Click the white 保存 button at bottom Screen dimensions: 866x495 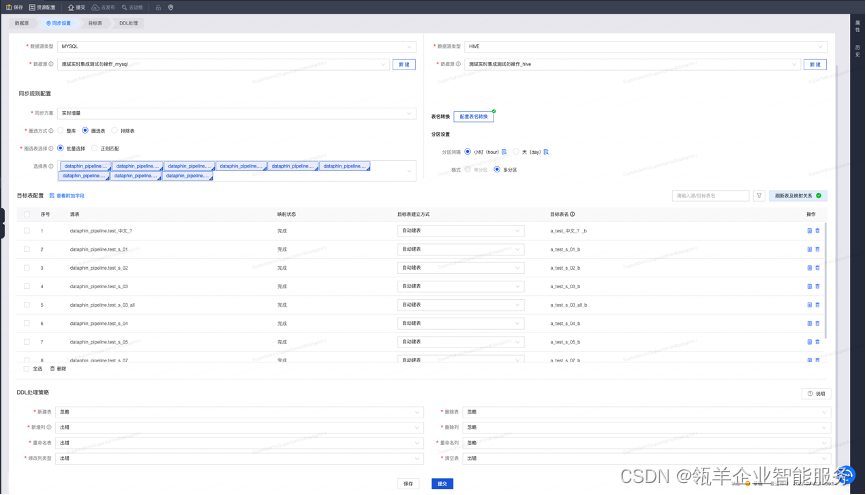tap(408, 483)
